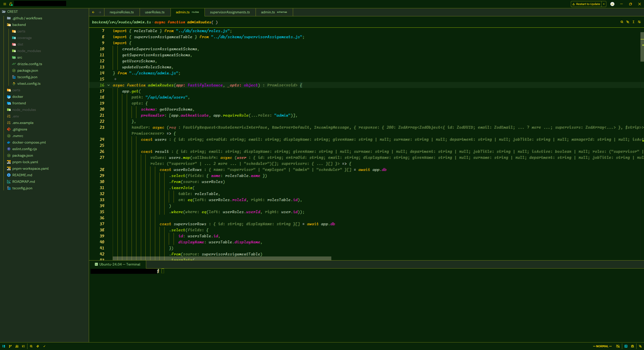
Task: Open editor controls sliders icon
Action: click(x=639, y=22)
